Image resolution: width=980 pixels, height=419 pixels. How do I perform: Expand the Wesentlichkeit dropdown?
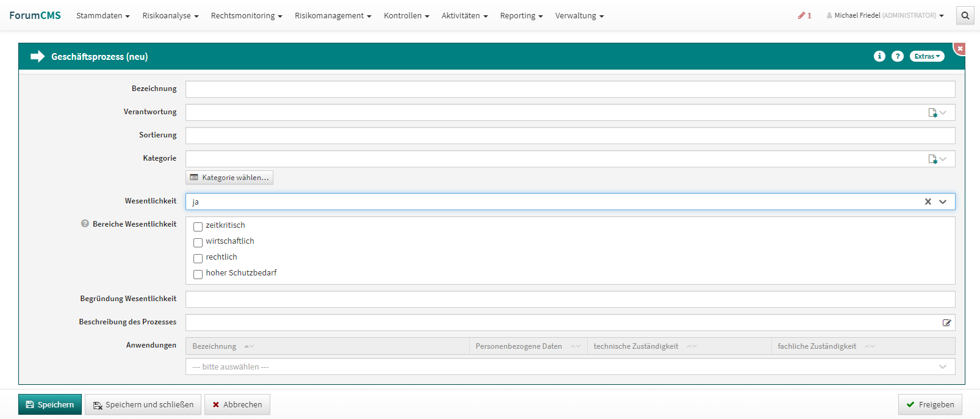tap(943, 202)
